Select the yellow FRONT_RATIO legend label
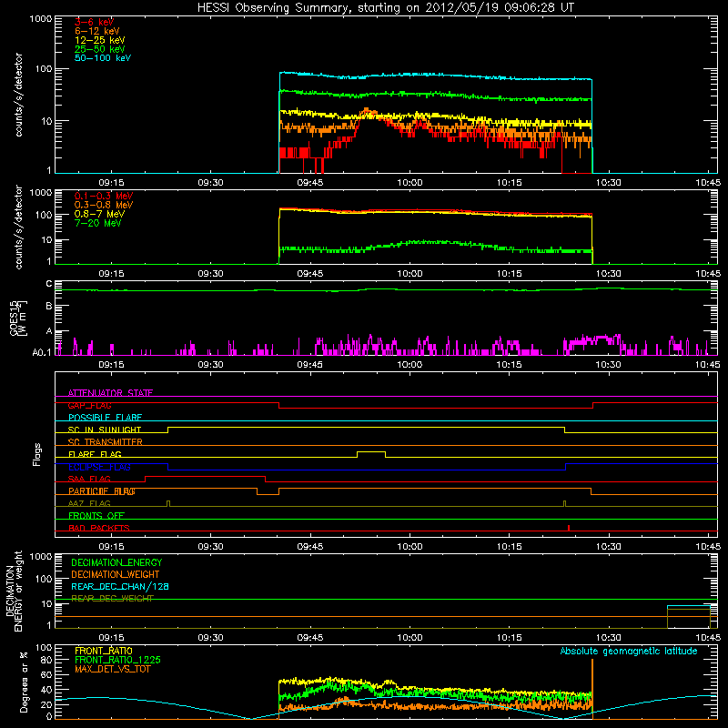The width and height of the screenshot is (728, 728). tap(104, 651)
